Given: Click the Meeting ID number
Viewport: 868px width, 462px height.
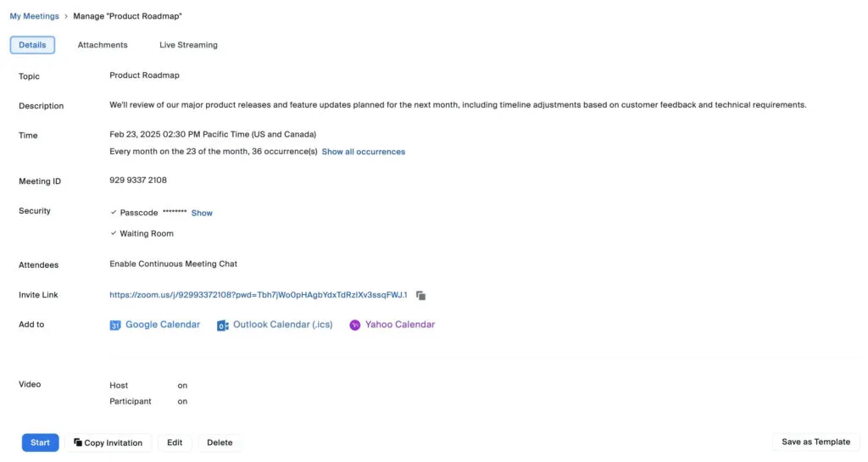Looking at the screenshot, I should [138, 181].
